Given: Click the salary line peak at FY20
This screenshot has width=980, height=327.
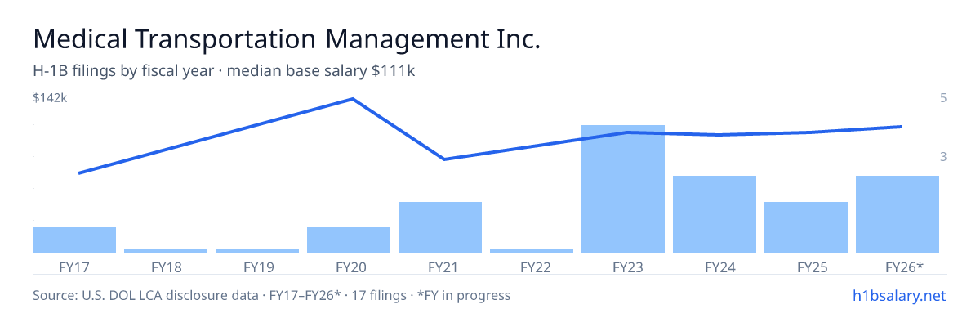Looking at the screenshot, I should point(352,99).
